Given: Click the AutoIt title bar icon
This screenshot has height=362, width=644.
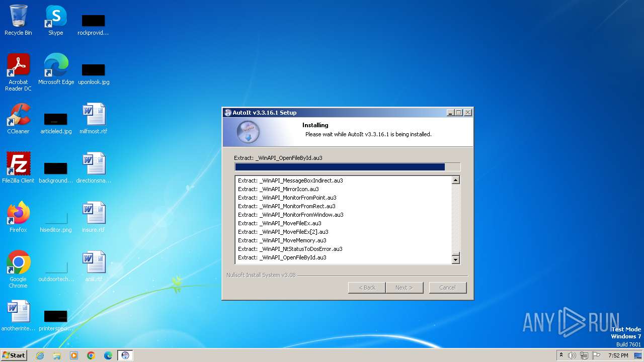Looking at the screenshot, I should click(228, 113).
